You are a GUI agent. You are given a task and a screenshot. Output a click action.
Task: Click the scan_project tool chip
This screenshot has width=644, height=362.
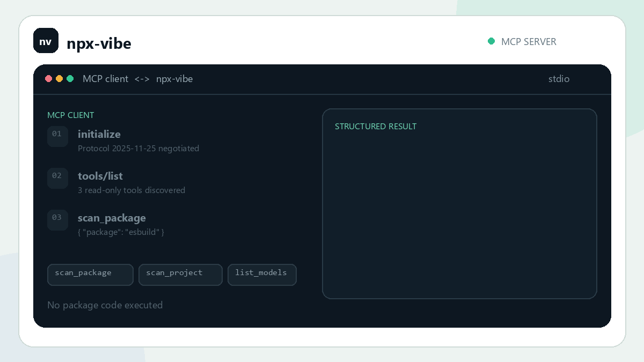click(x=180, y=275)
